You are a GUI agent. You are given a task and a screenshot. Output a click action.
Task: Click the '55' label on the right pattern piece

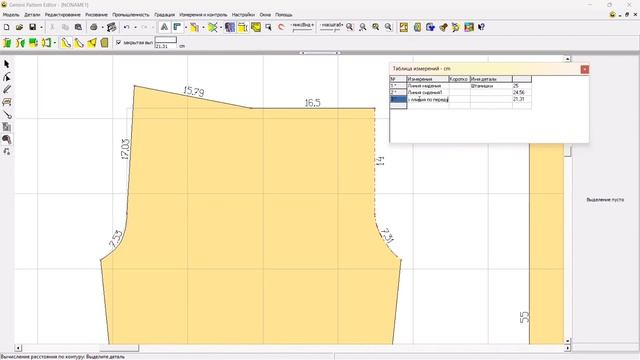524,317
